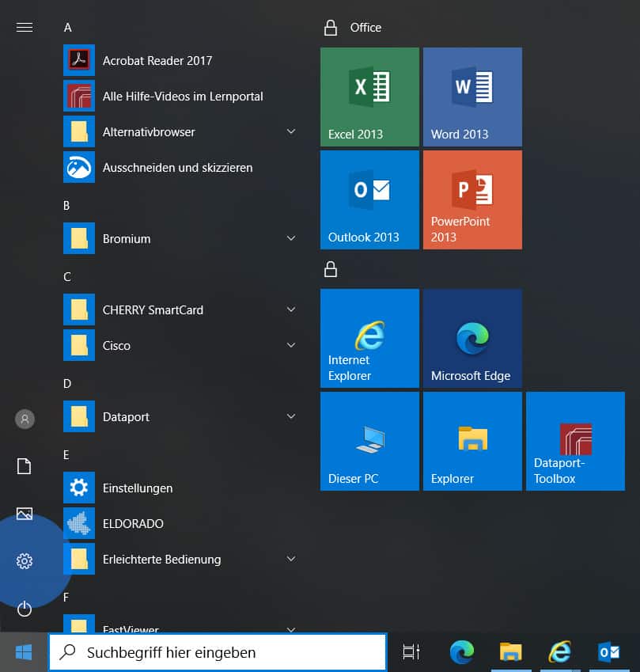
Task: Click the Office tile group title
Action: click(x=365, y=28)
